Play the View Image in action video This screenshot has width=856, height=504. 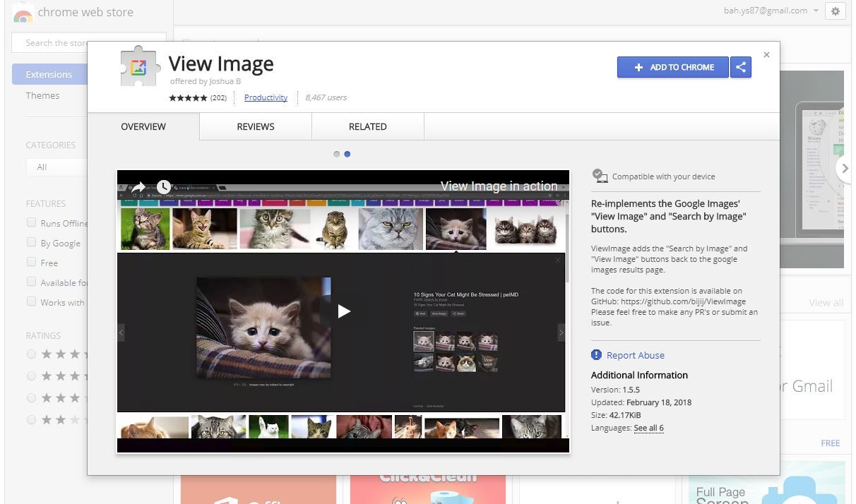tap(343, 311)
